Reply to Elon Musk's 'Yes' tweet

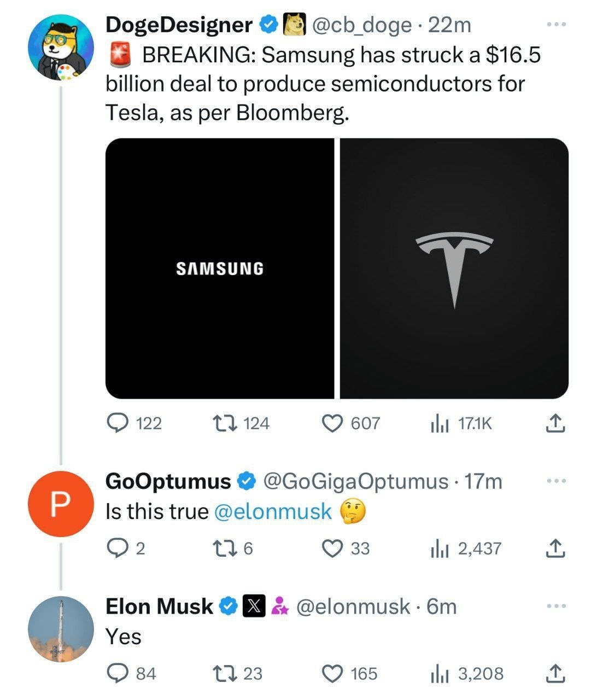point(116,673)
